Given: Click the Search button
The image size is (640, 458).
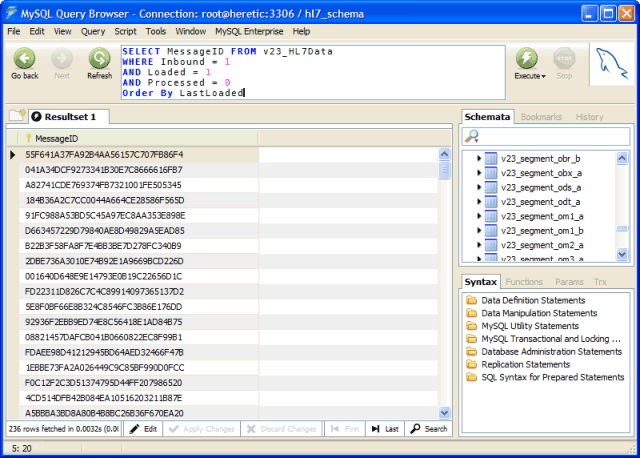Looking at the screenshot, I should tap(429, 429).
